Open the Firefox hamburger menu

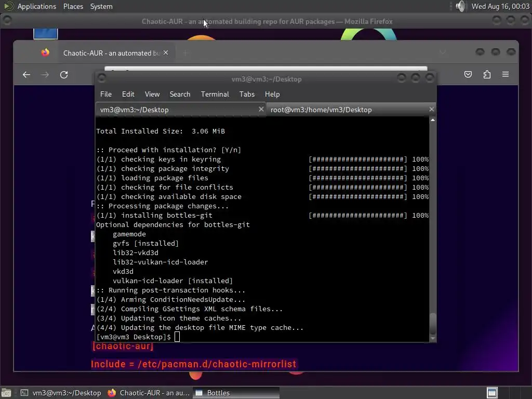coord(506,74)
